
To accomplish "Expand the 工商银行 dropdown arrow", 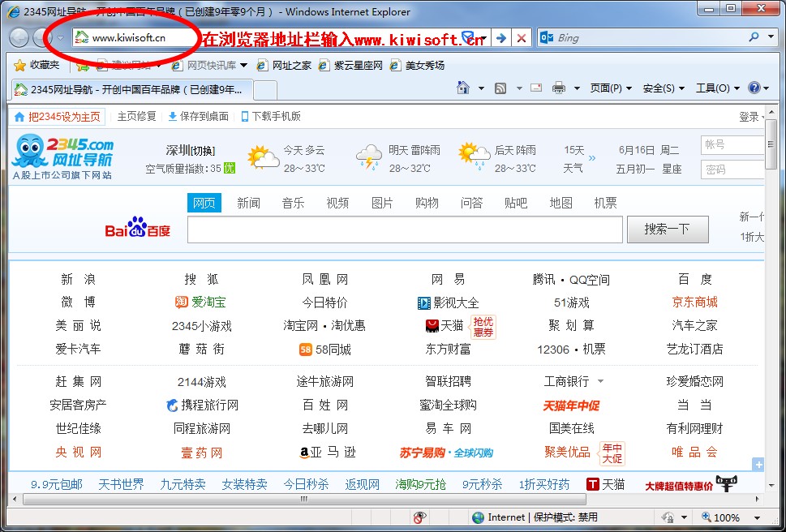I will point(600,382).
